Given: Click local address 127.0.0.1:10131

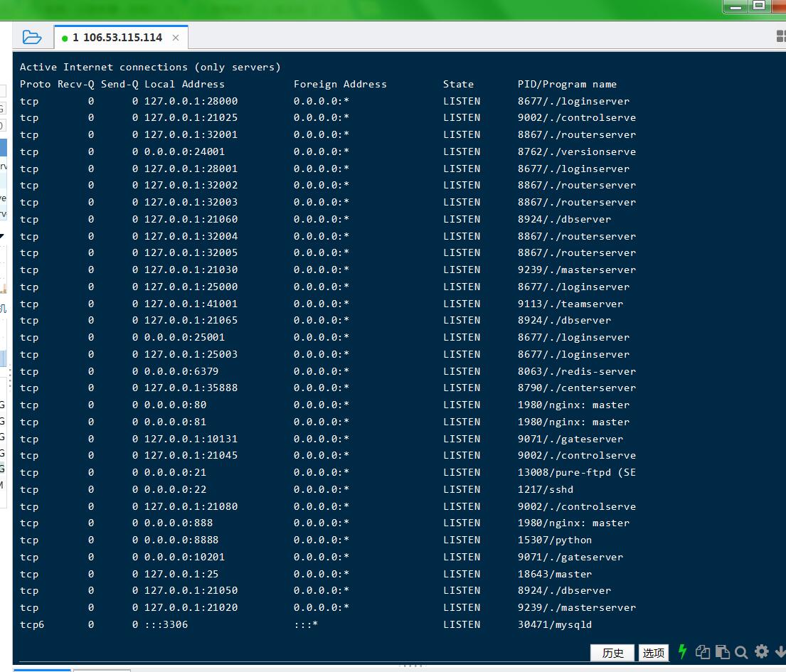Looking at the screenshot, I should (x=191, y=439).
